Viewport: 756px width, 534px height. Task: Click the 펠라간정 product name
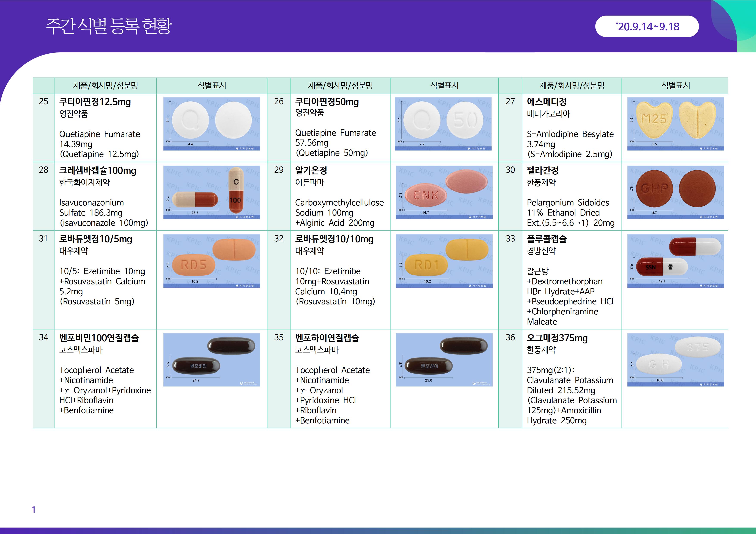(x=542, y=171)
